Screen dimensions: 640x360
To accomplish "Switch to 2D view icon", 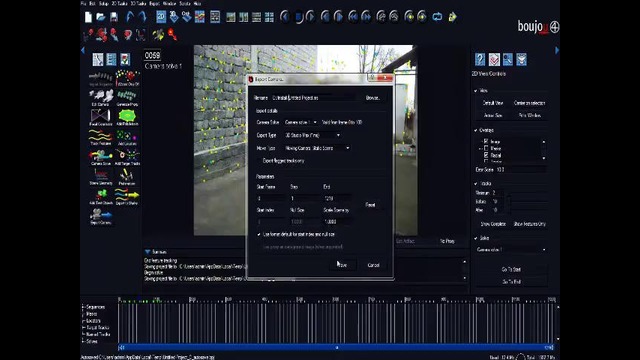I will coord(161,17).
